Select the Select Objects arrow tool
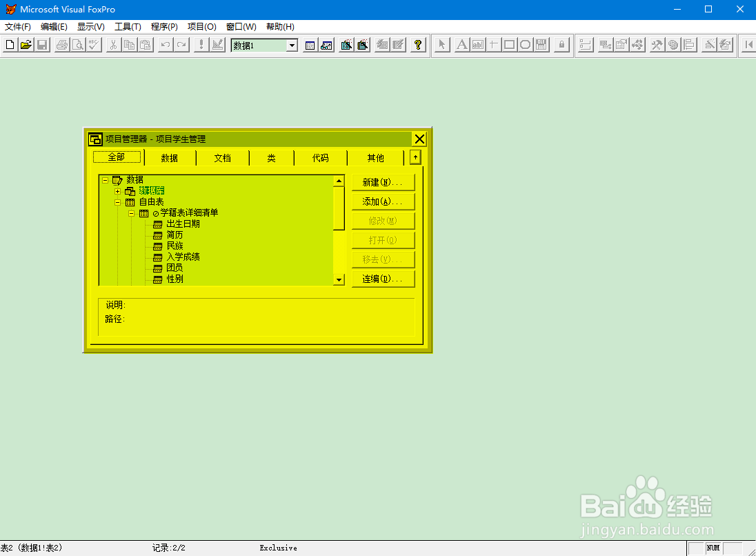Viewport: 756px width, 556px height. pos(441,46)
